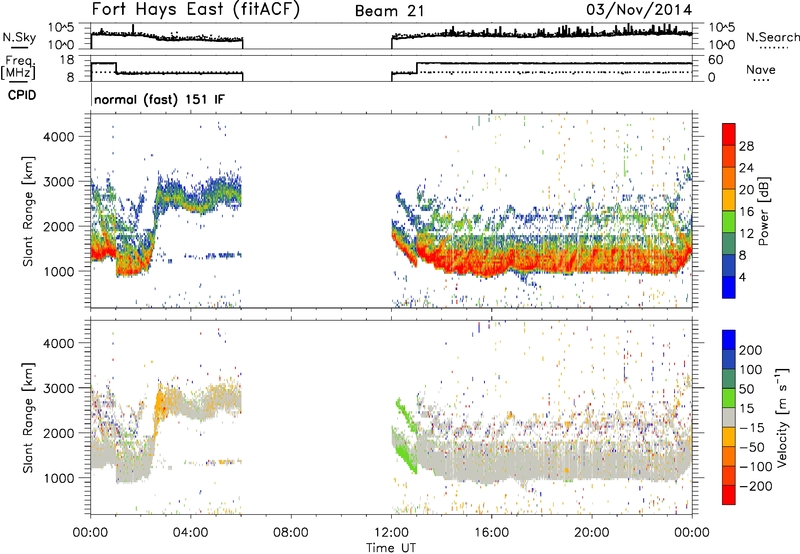Click the 'Slant Range [km]' label of velocity panel
Screen dimensions: 800x554
click(x=28, y=418)
